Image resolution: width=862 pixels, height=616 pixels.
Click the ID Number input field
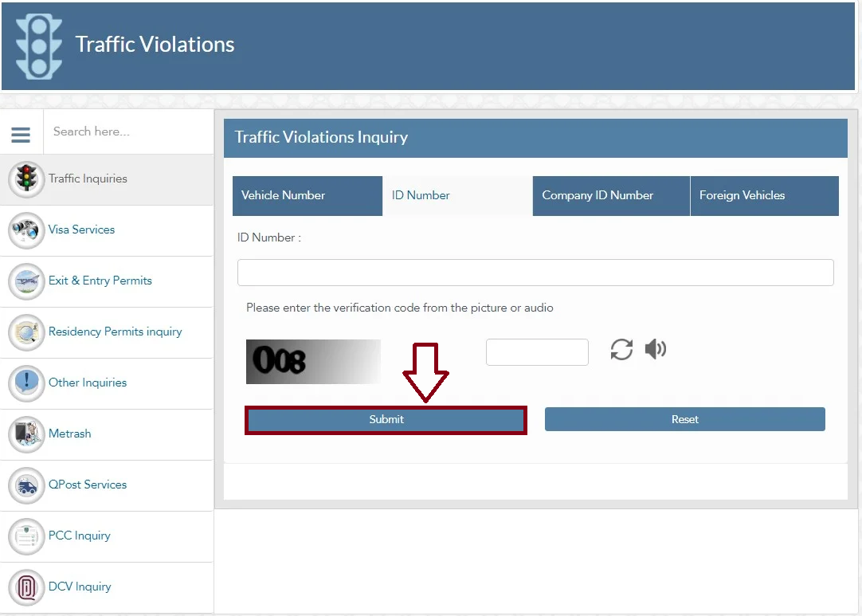click(x=535, y=273)
